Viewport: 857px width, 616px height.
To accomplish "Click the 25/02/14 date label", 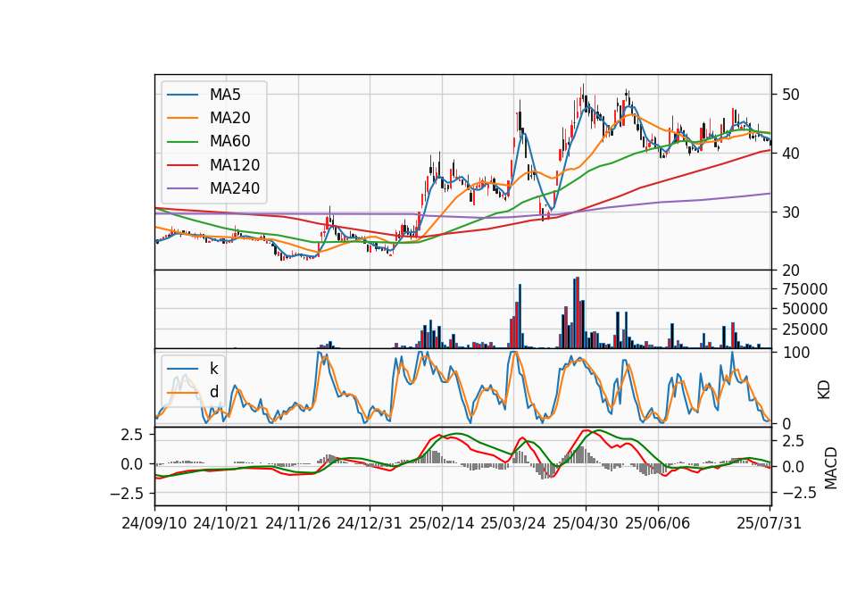I will [x=442, y=523].
